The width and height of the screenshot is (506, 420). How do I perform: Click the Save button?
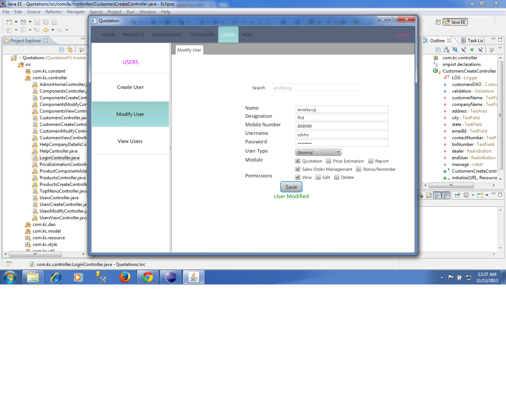(x=291, y=187)
